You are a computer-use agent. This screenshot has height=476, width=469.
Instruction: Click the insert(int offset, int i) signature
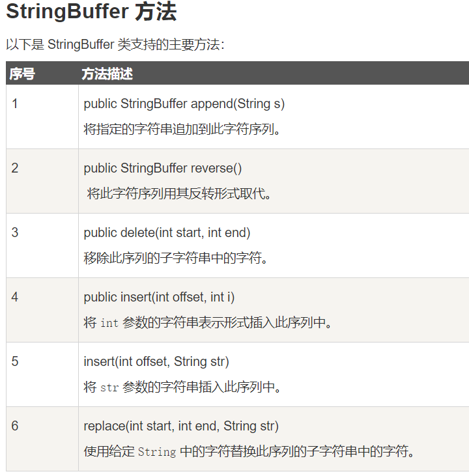pyautogui.click(x=160, y=297)
